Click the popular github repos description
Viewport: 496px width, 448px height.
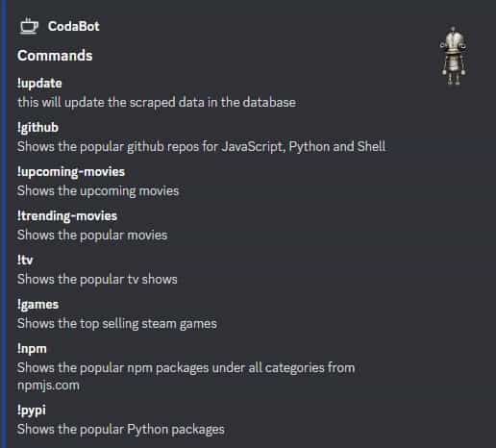coord(201,147)
